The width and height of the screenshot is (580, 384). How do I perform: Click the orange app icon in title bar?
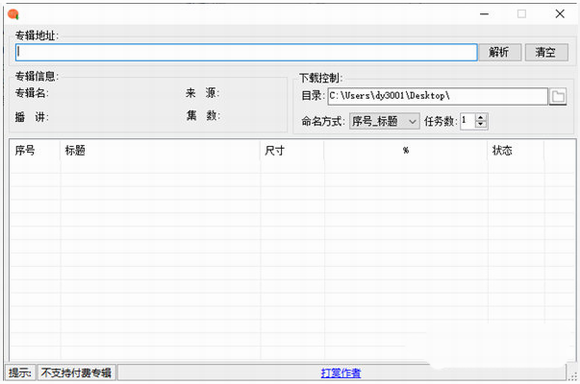13,15
